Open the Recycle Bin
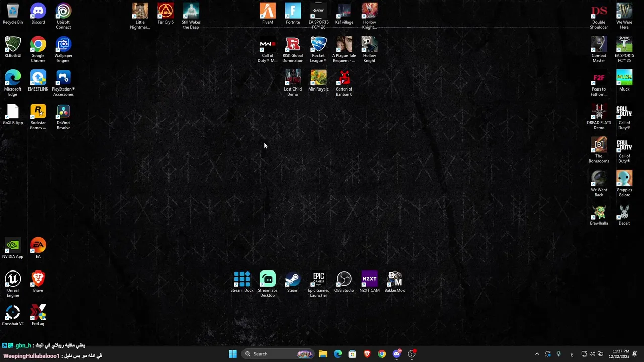The image size is (644, 362). [x=13, y=14]
